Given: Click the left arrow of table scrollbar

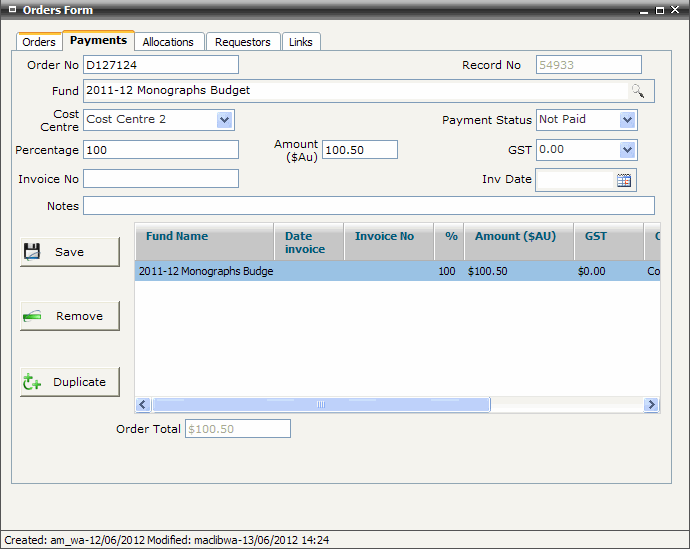Looking at the screenshot, I should [143, 405].
